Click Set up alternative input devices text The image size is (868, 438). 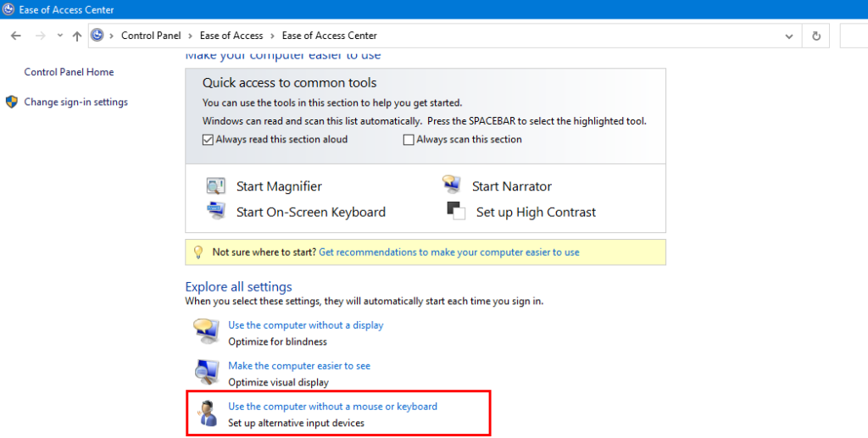point(296,423)
